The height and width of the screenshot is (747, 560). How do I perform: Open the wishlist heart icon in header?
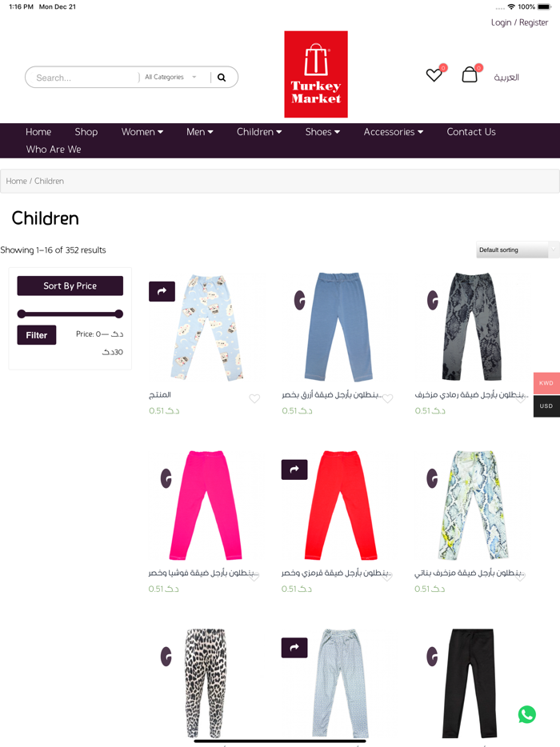coord(434,75)
